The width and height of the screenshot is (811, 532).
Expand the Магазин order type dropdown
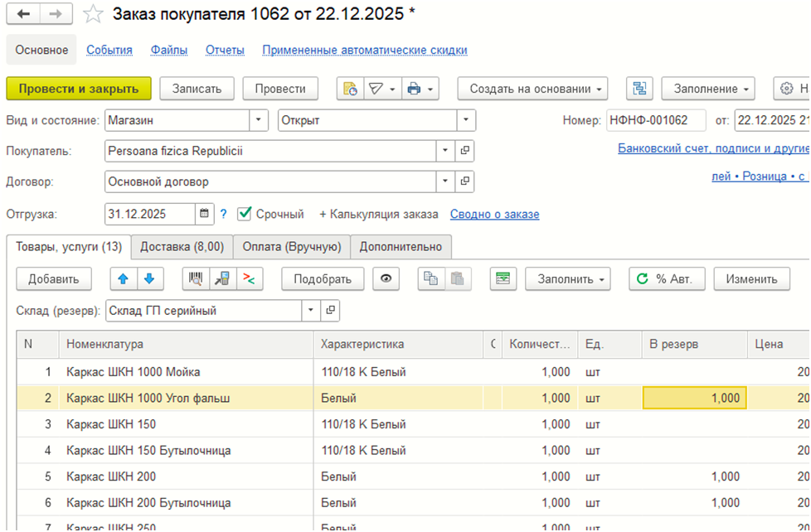[x=259, y=120]
